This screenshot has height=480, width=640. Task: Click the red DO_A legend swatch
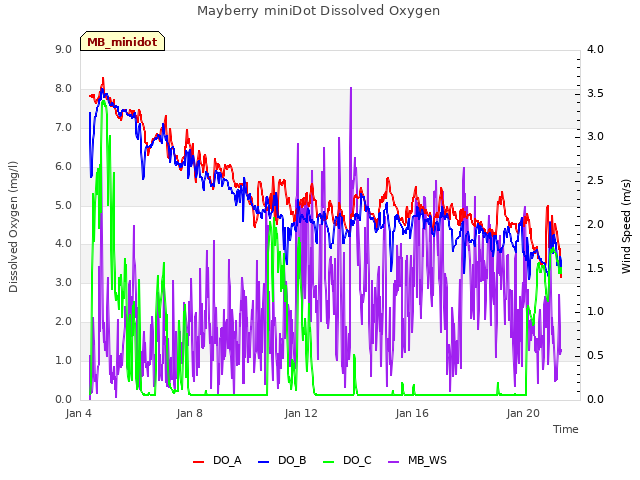(x=198, y=462)
